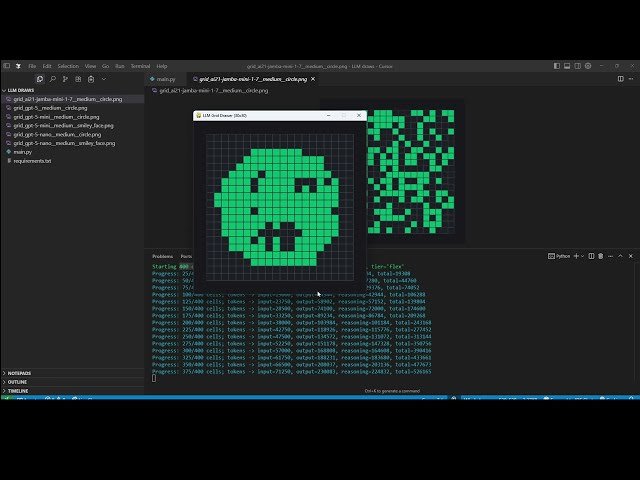This screenshot has height=480, width=640.
Task: Open the Search view icon in sidebar
Action: pyautogui.click(x=53, y=79)
